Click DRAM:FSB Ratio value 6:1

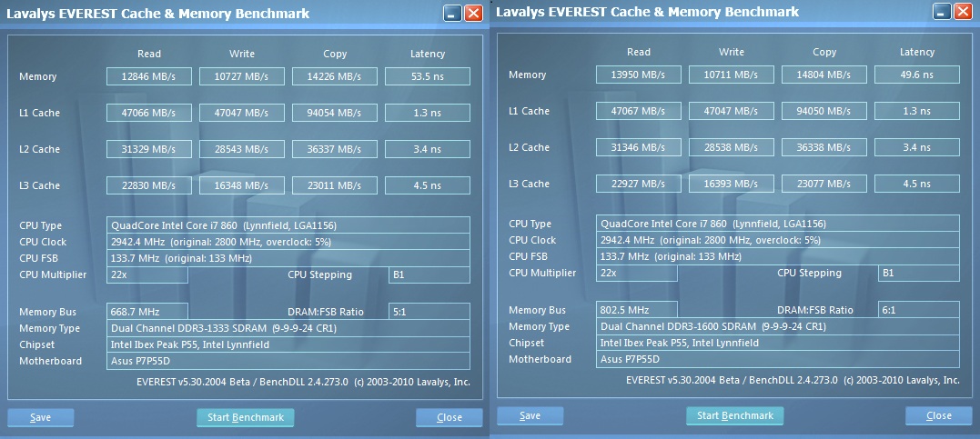pos(919,310)
